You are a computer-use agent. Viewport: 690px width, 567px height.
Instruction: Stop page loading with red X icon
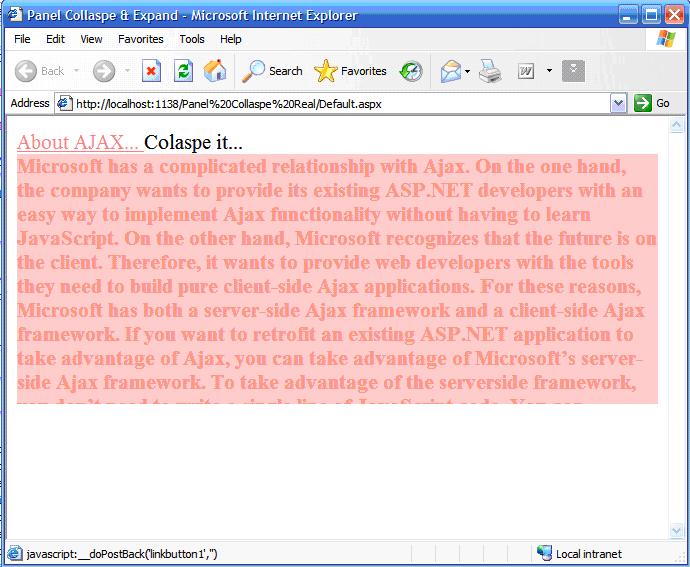click(151, 71)
